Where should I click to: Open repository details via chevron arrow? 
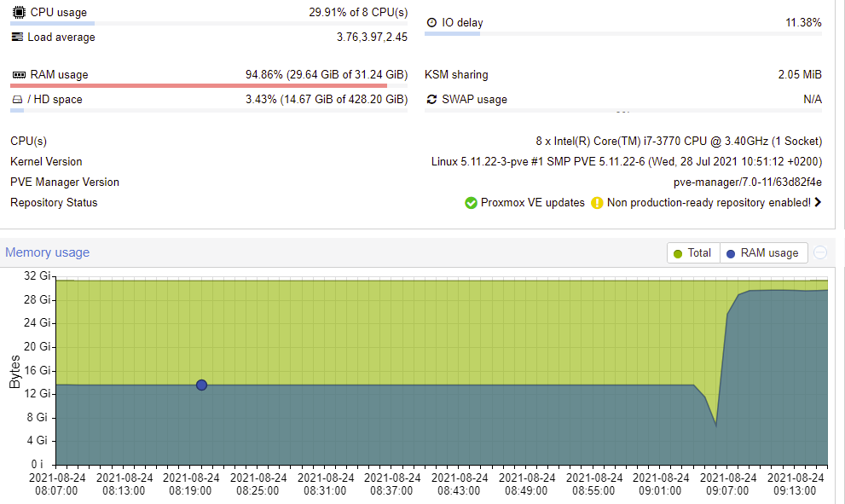coord(818,202)
